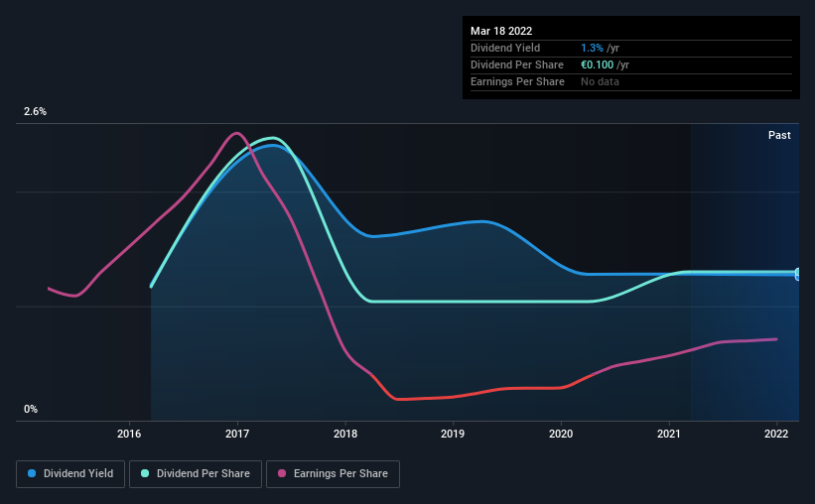The height and width of the screenshot is (504, 815).
Task: Click the pink Earnings Per Share legend dot
Action: (282, 473)
